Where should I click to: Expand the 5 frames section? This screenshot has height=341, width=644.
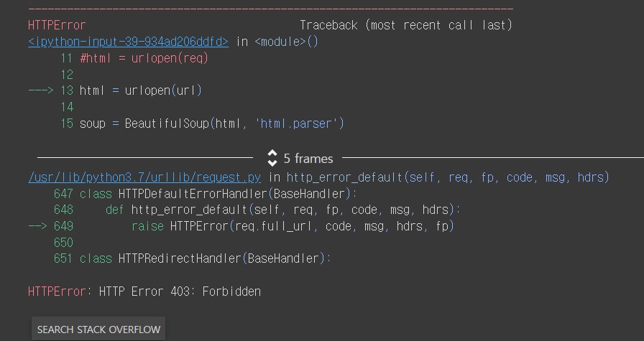(300, 159)
